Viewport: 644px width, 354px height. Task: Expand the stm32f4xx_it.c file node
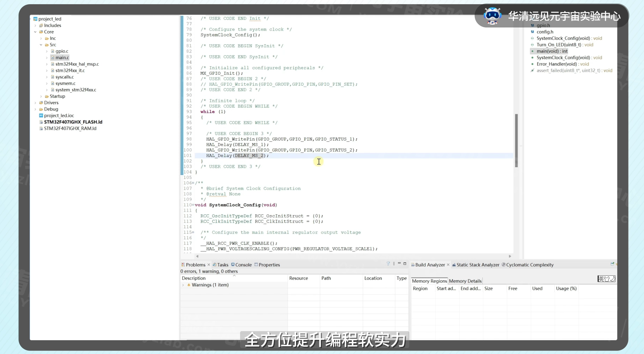coord(47,70)
